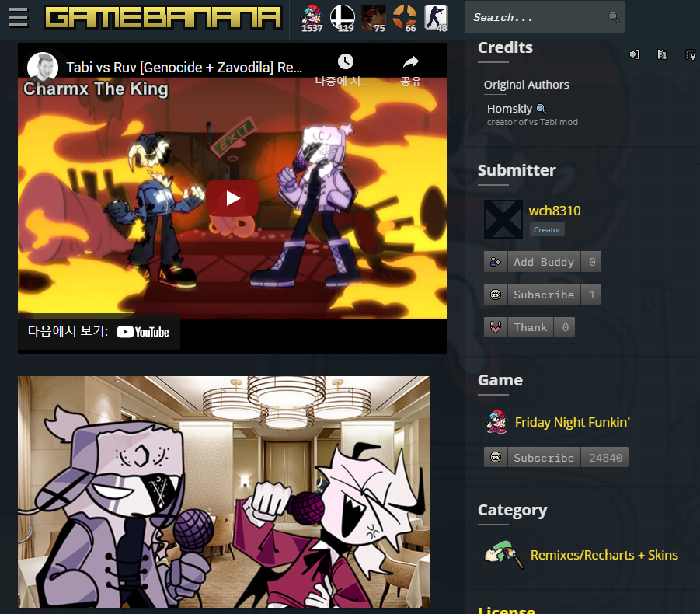This screenshot has width=700, height=614.
Task: Click the game subscriber count 24840
Action: [605, 458]
